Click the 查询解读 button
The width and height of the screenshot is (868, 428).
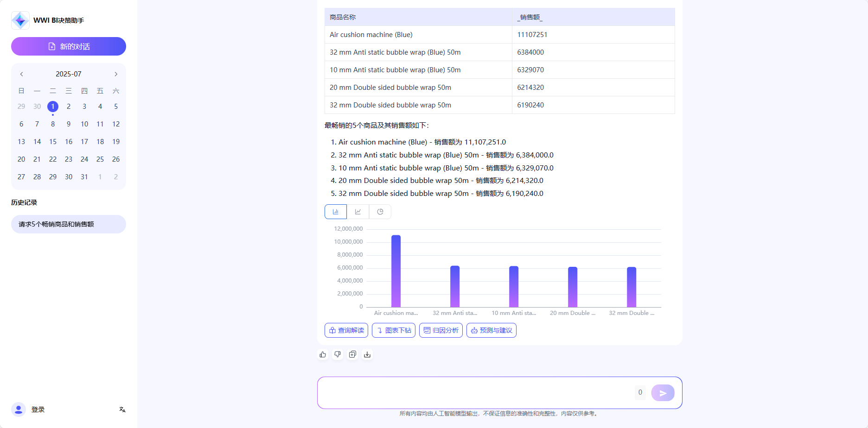coord(346,330)
